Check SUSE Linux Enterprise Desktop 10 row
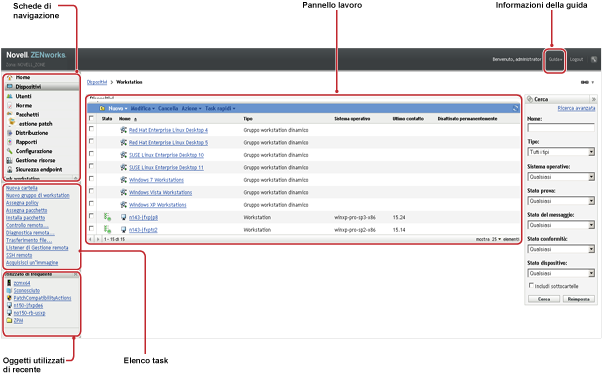The width and height of the screenshot is (602, 376). 91,154
